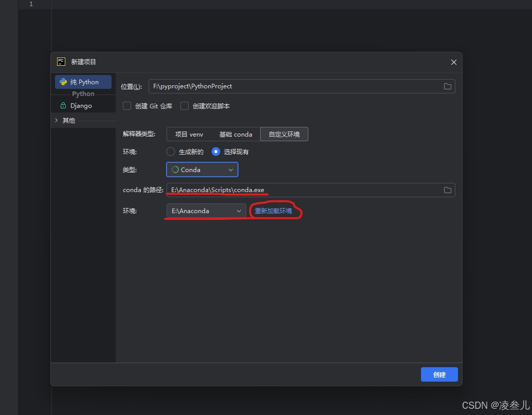Open folder browser for project location

[448, 86]
